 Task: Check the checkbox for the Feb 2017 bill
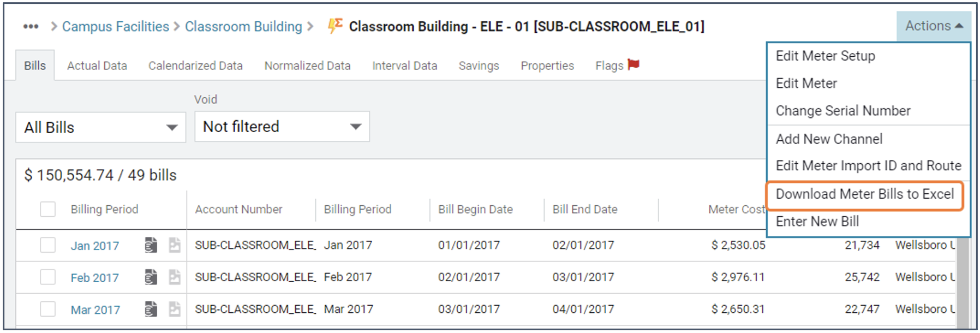47,277
